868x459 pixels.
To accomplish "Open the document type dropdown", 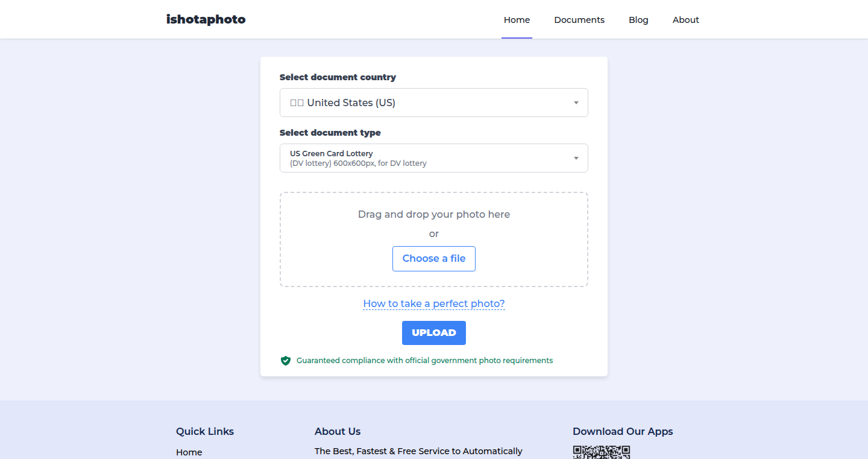I will (x=434, y=158).
